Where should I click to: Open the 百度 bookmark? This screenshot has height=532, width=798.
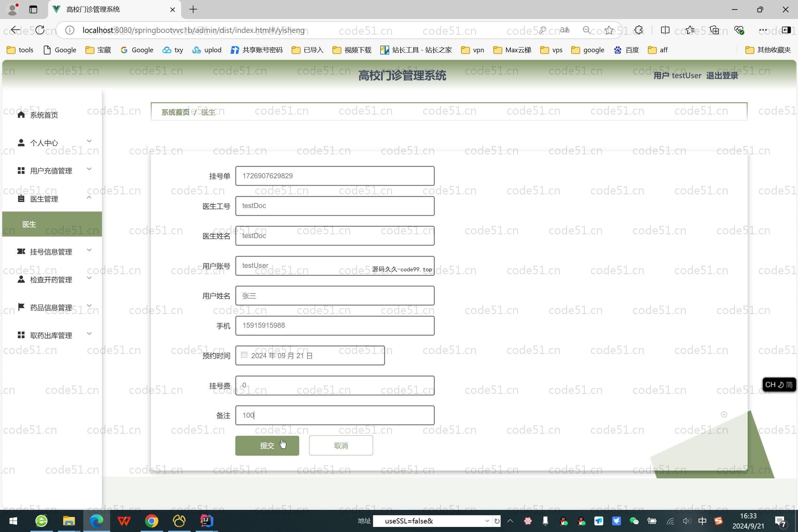[626, 50]
